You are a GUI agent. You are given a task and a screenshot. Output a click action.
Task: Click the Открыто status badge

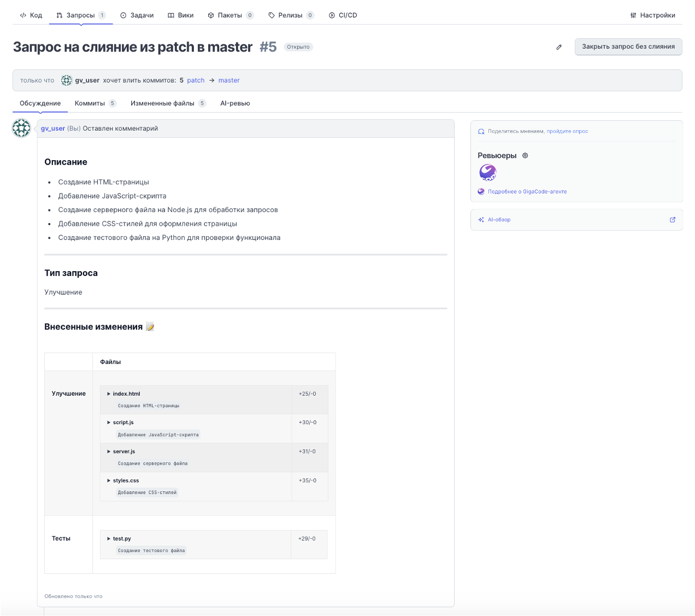coord(298,47)
